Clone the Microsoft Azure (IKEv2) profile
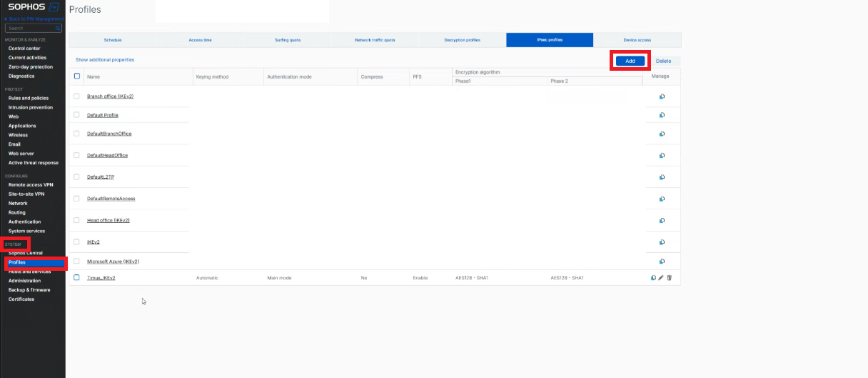The image size is (868, 378). 662,262
